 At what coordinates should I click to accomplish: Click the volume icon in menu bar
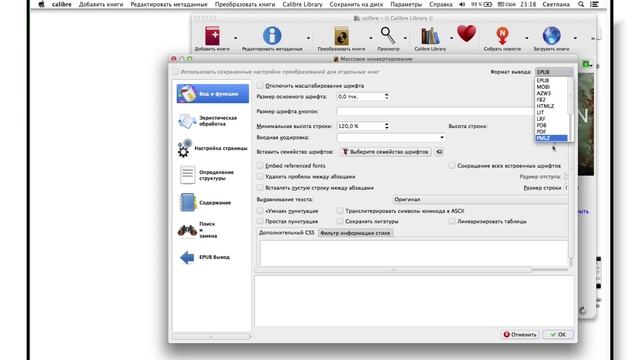(x=462, y=4)
